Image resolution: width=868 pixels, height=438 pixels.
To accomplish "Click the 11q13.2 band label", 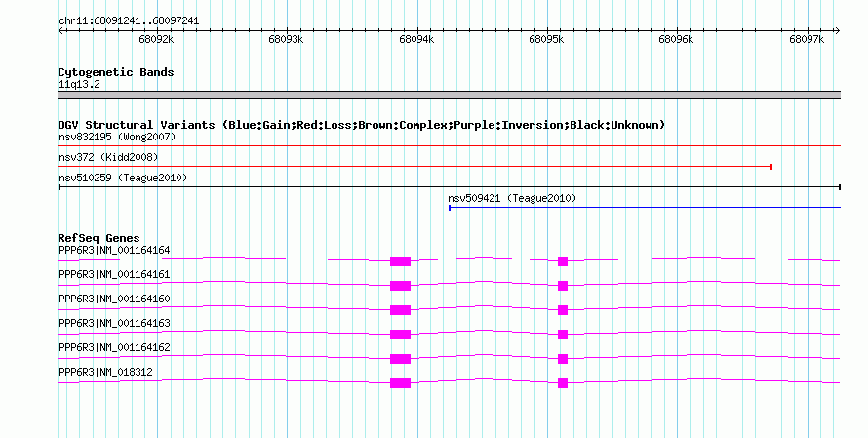I will pos(79,85).
